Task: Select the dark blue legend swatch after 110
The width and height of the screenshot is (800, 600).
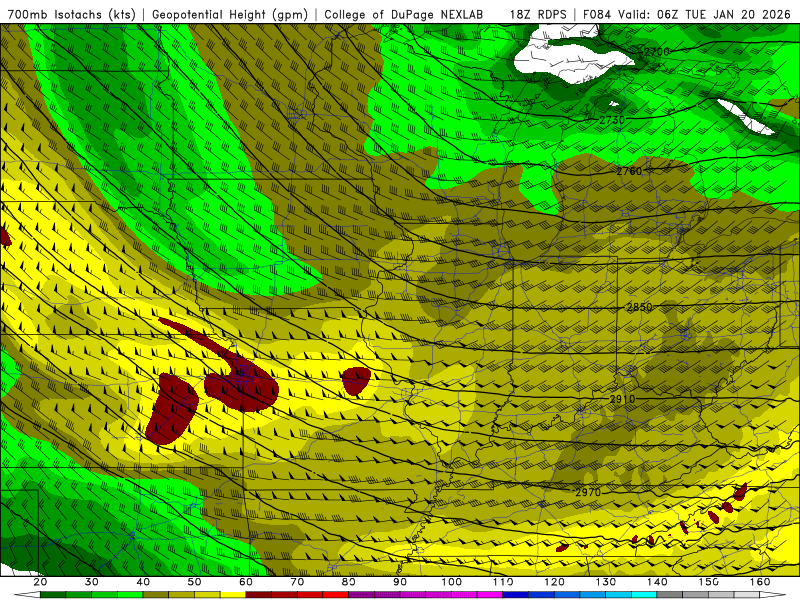Action: point(516,594)
